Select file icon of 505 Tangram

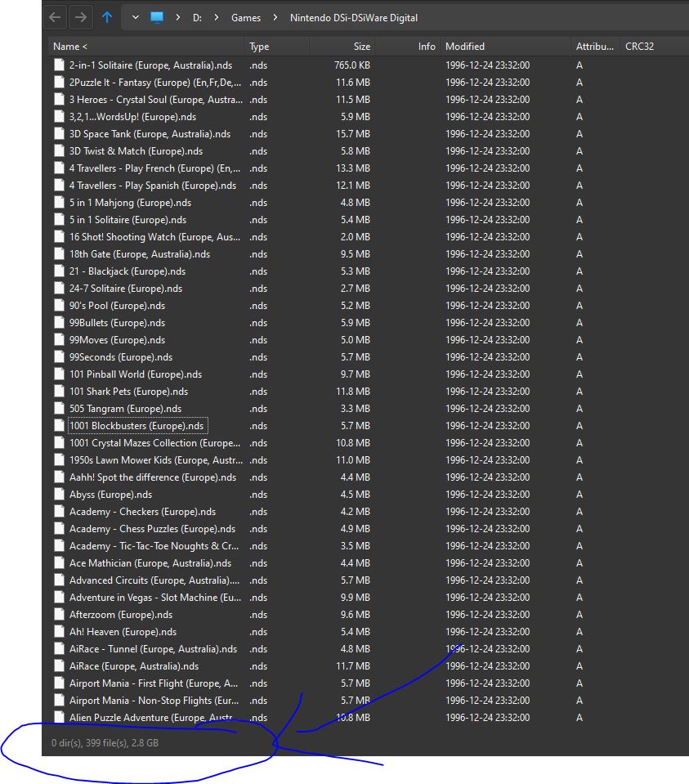[x=60, y=409]
